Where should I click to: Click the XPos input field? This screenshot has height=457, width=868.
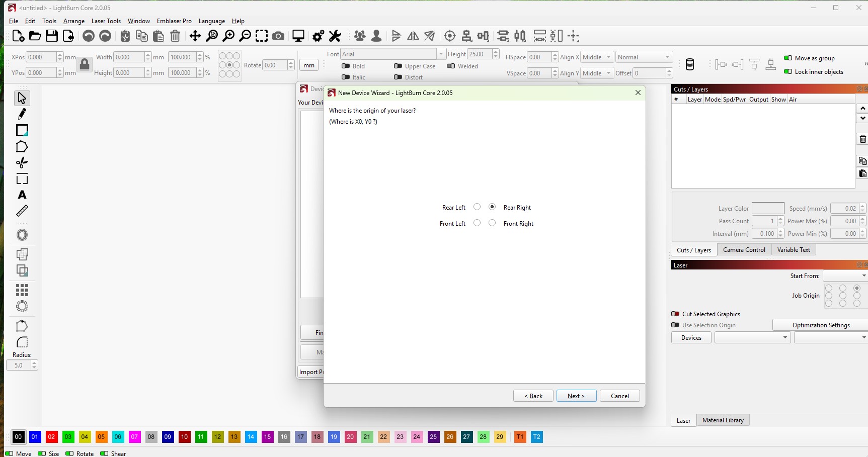pyautogui.click(x=41, y=57)
